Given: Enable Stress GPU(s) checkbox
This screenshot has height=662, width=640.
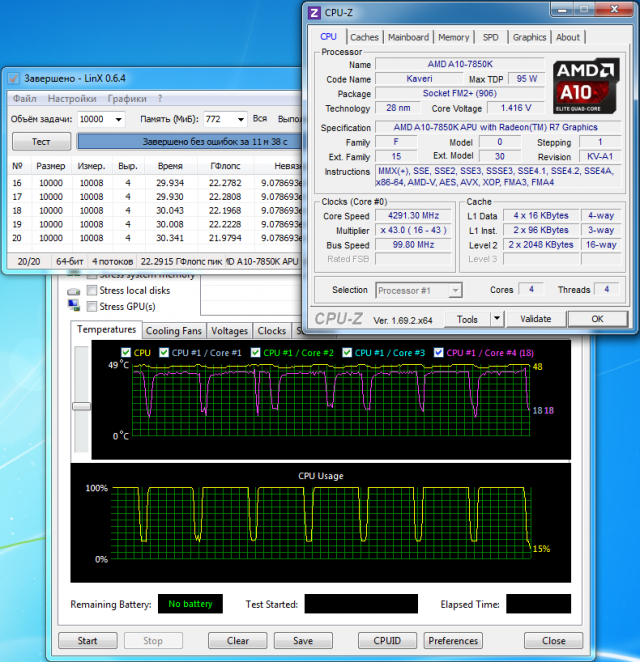Looking at the screenshot, I should pyautogui.click(x=92, y=307).
